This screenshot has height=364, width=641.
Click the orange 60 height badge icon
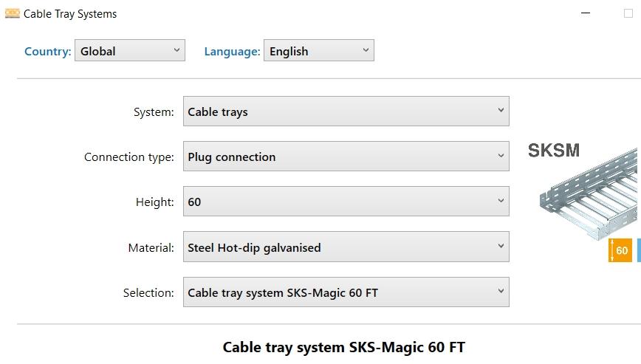point(620,250)
